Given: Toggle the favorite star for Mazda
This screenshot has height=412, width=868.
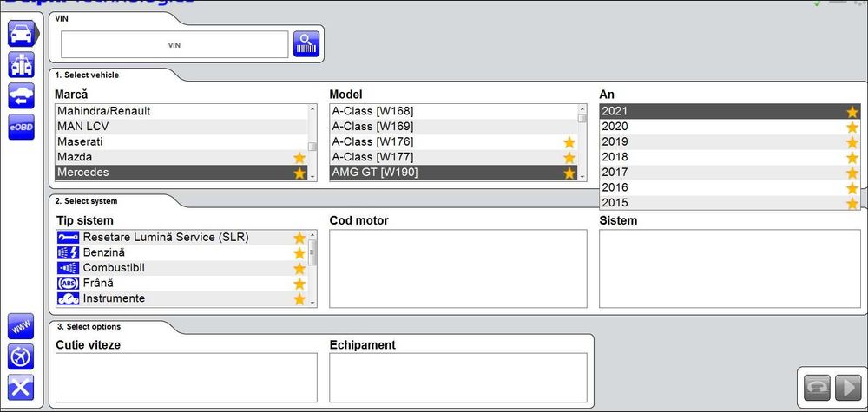Looking at the screenshot, I should coord(299,157).
